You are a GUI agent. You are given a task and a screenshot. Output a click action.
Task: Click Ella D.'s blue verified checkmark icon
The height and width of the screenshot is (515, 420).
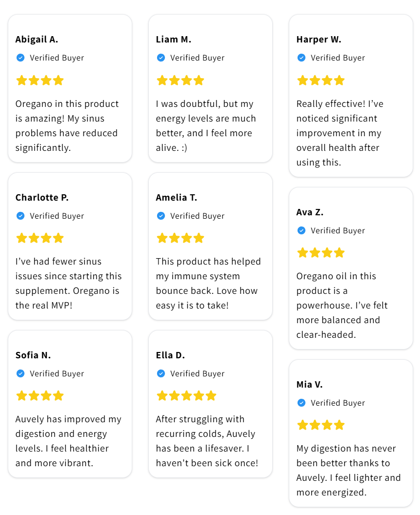coord(161,373)
